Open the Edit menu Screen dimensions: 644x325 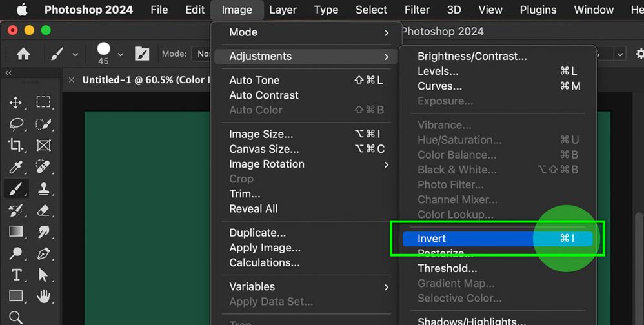click(x=195, y=10)
